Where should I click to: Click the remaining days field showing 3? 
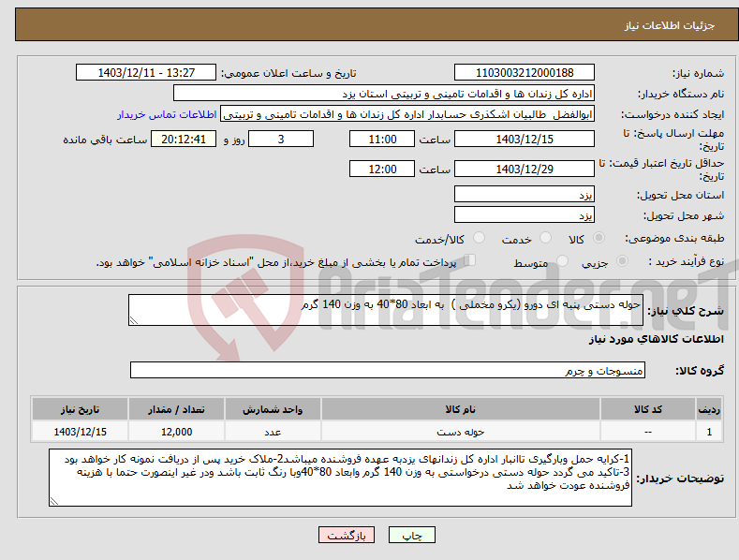[x=281, y=139]
